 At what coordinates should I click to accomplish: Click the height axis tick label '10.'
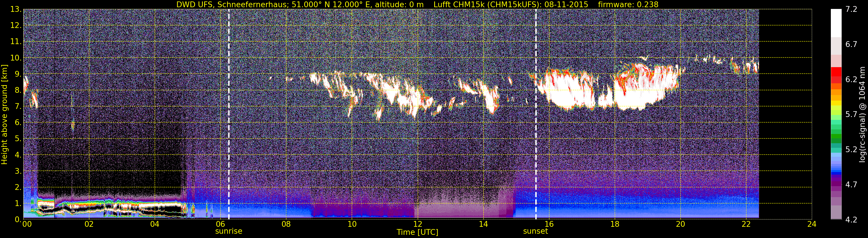tap(16, 58)
